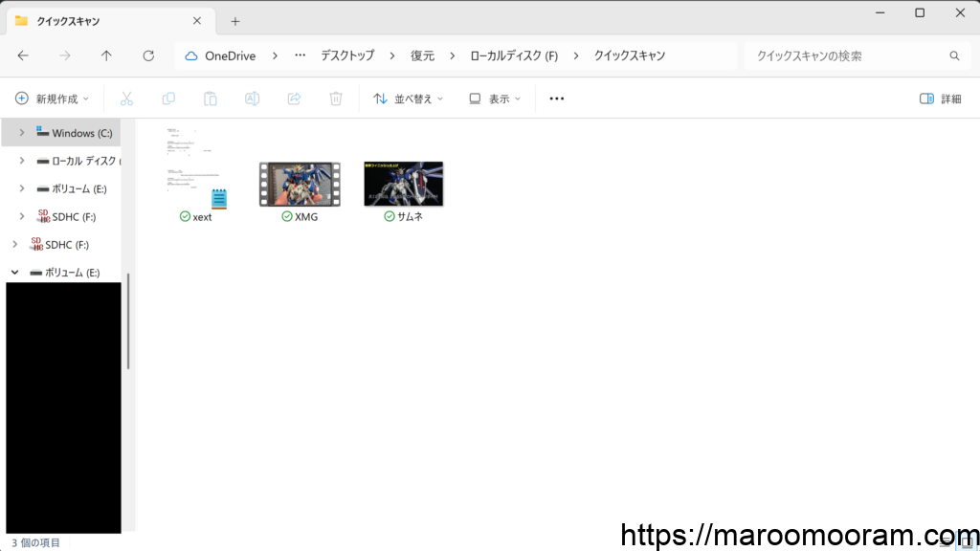Image resolution: width=980 pixels, height=551 pixels.
Task: Click the sync status icon beside サムネ
Action: [390, 216]
